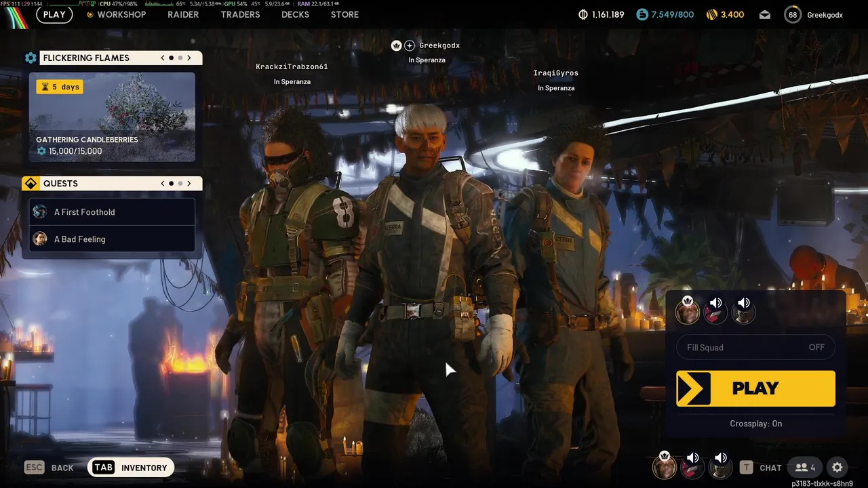
Task: Toggle the Crossplay: On setting
Action: click(755, 424)
